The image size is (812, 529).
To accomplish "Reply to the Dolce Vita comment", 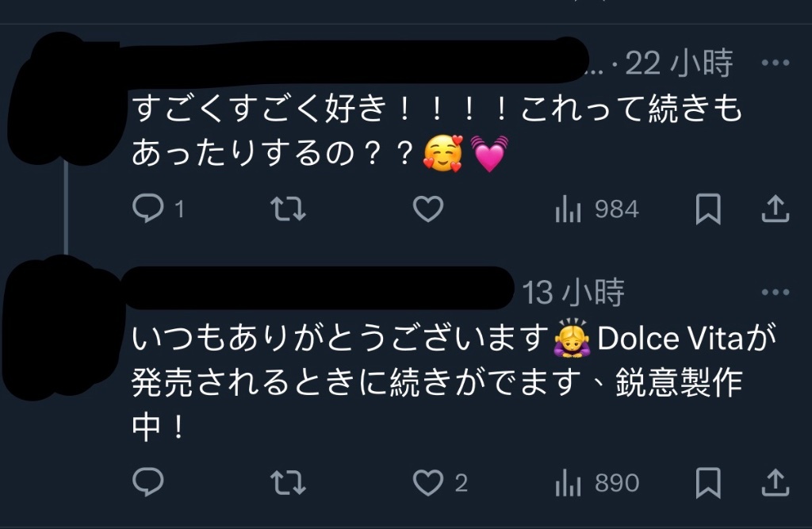I will click(x=148, y=482).
